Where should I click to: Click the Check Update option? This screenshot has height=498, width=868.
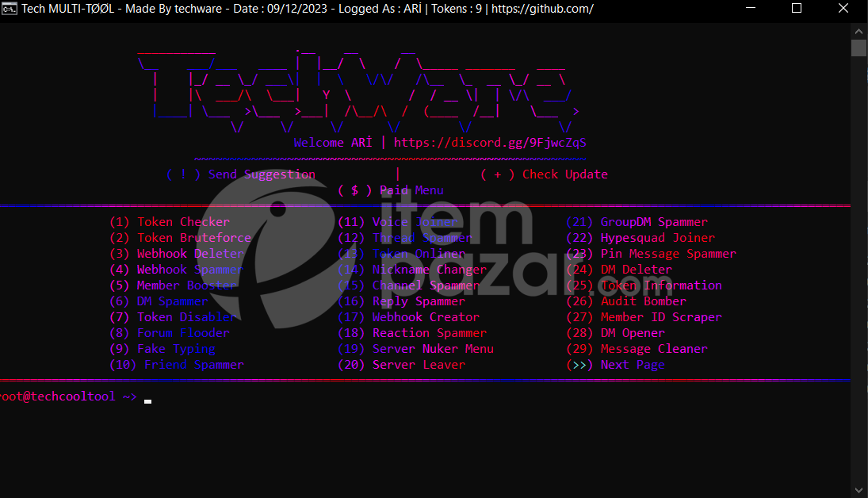point(544,174)
